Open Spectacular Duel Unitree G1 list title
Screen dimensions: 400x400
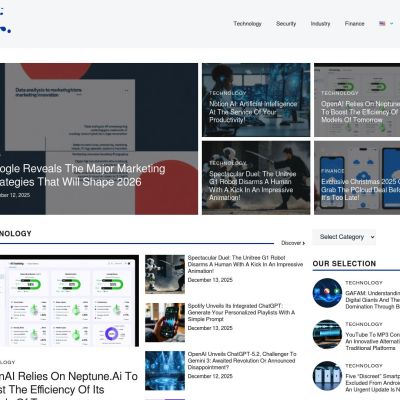click(245, 264)
